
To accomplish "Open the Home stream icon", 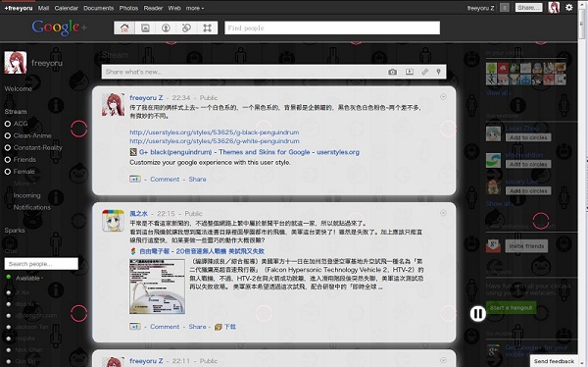I will click(x=124, y=27).
